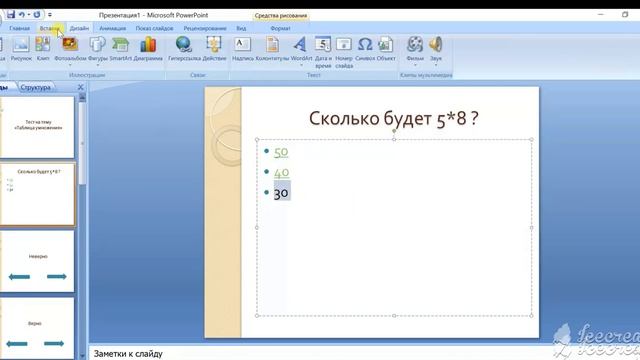The image size is (640, 360).
Task: Expand the WordArt dropdown arrow
Action: point(301,64)
